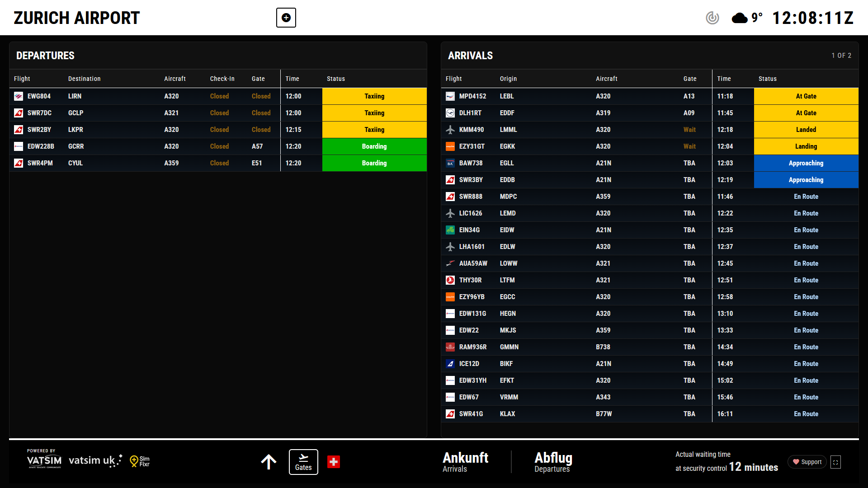The height and width of the screenshot is (488, 868).
Task: Open the SimFixr logo link
Action: [140, 461]
